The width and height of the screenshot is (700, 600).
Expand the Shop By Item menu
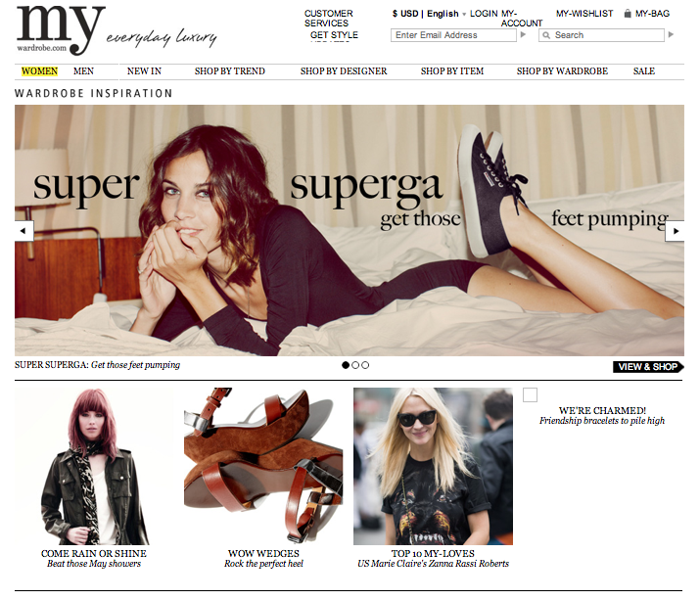point(451,71)
